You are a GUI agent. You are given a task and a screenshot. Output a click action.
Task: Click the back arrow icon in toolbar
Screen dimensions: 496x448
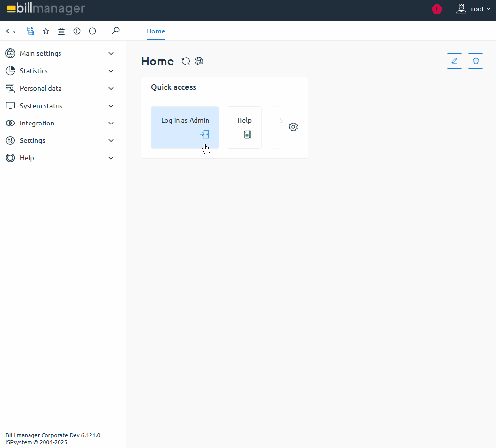[10, 31]
